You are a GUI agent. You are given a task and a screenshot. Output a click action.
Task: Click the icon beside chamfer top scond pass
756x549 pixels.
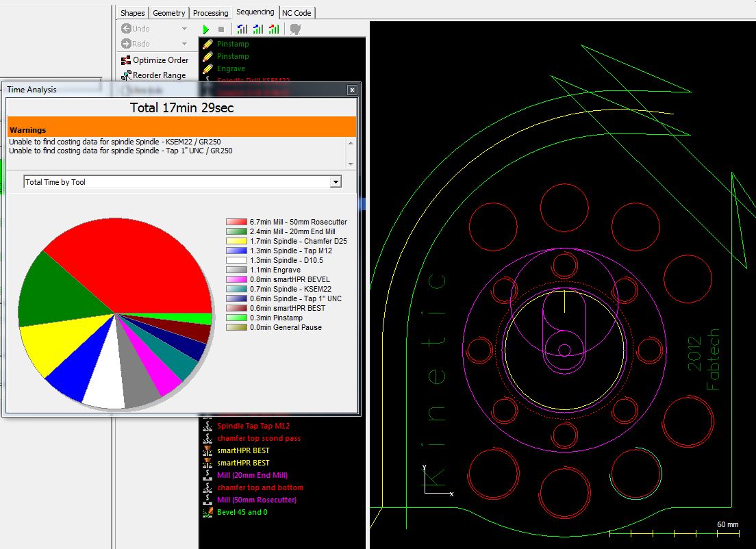click(207, 438)
